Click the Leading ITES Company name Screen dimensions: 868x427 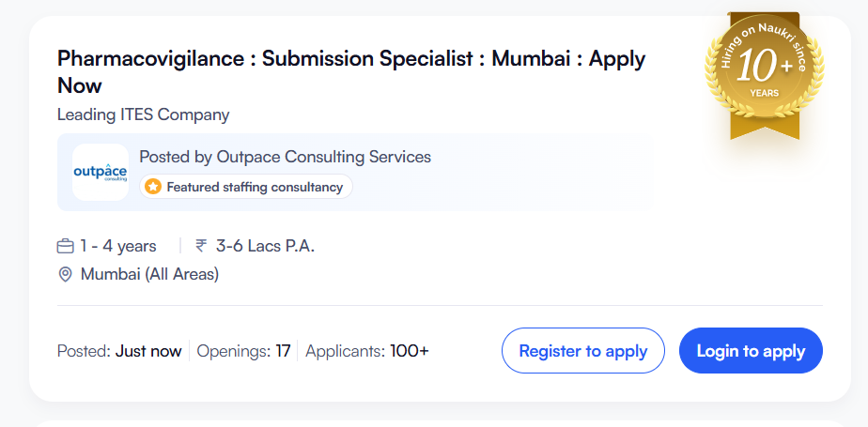pos(143,114)
